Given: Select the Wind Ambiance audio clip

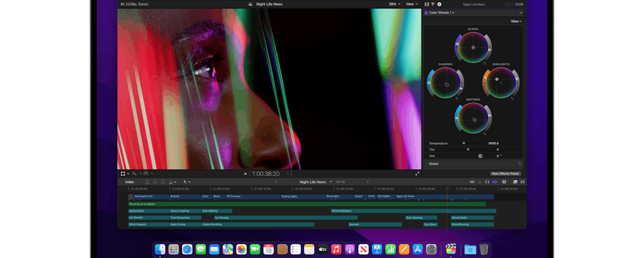Looking at the screenshot, I should [413, 211].
